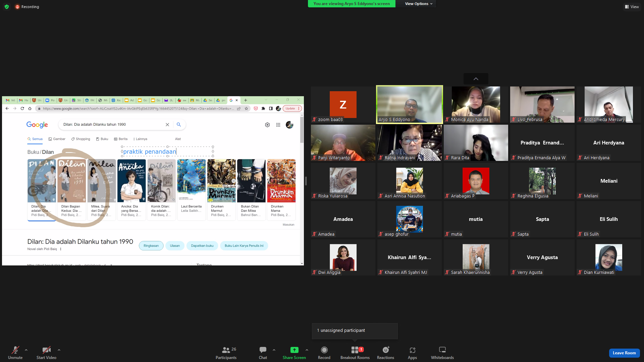Select Bukan Dilan Dan Milea book cover
The image size is (644, 362).
point(251,181)
